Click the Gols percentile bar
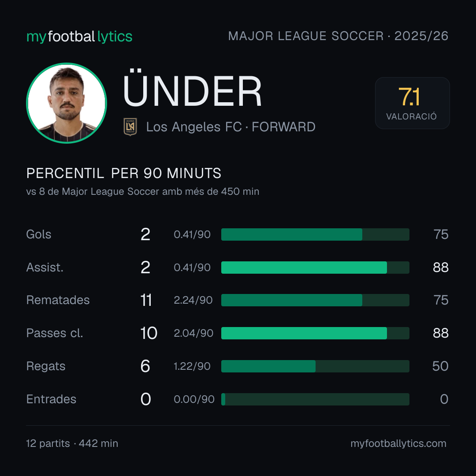 click(x=315, y=234)
